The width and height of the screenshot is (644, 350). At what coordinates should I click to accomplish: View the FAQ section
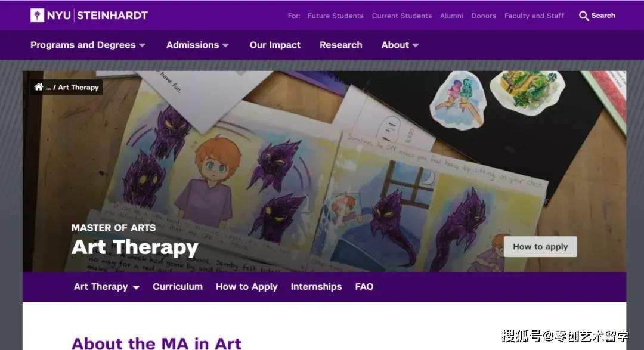(364, 287)
